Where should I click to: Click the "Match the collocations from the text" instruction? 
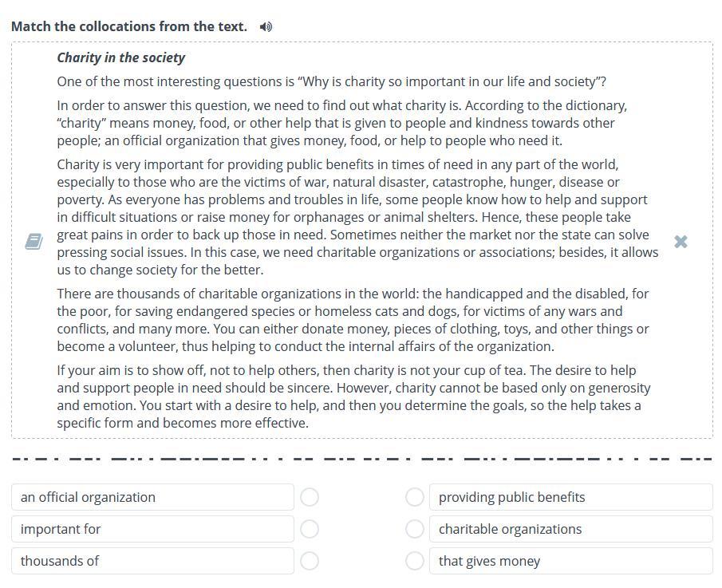click(x=129, y=26)
